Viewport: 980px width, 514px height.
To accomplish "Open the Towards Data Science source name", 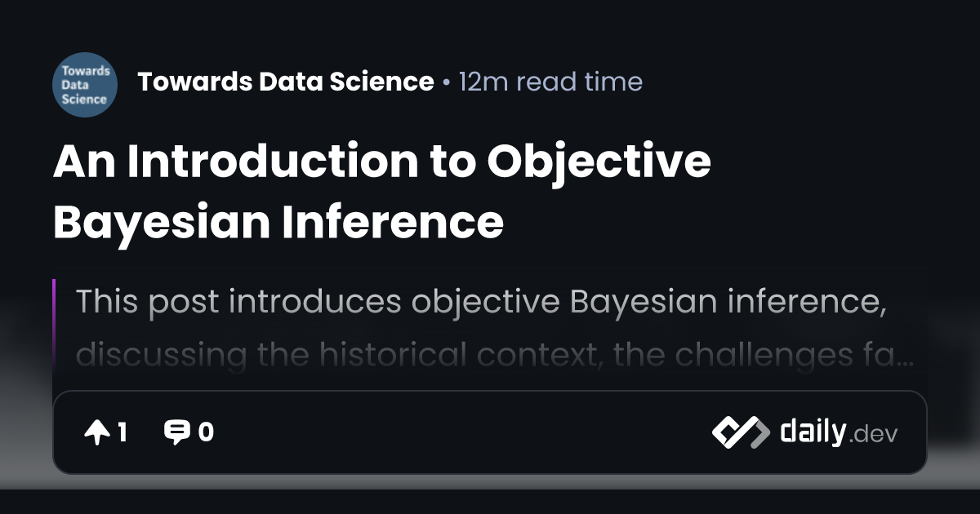I will (286, 82).
